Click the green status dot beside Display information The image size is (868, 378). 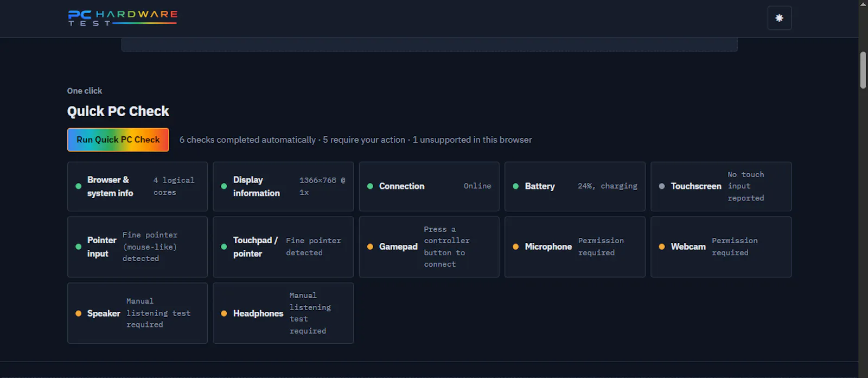click(x=224, y=186)
